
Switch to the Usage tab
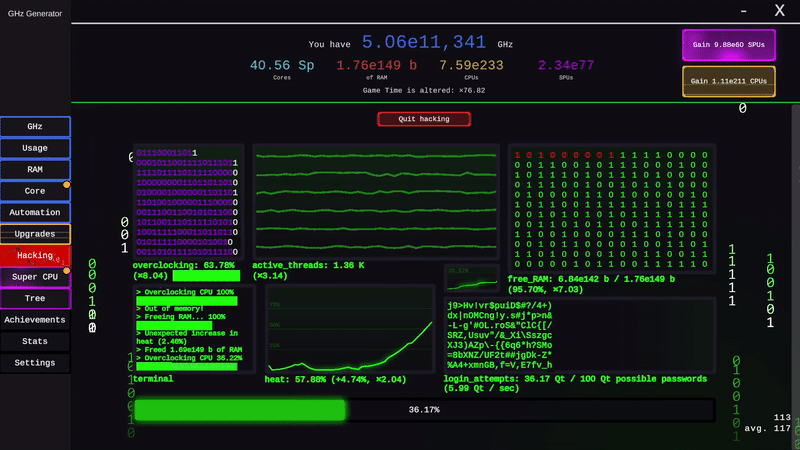35,148
